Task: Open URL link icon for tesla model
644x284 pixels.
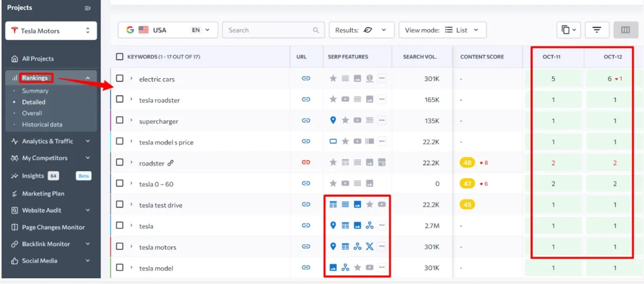Action: 306,267
